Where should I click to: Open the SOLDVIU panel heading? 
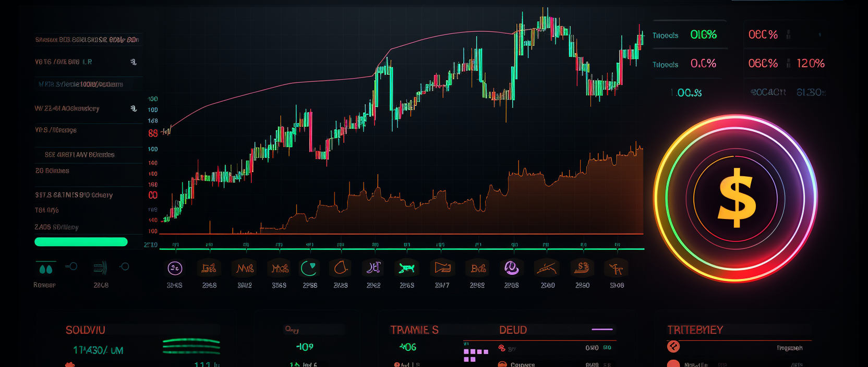86,330
